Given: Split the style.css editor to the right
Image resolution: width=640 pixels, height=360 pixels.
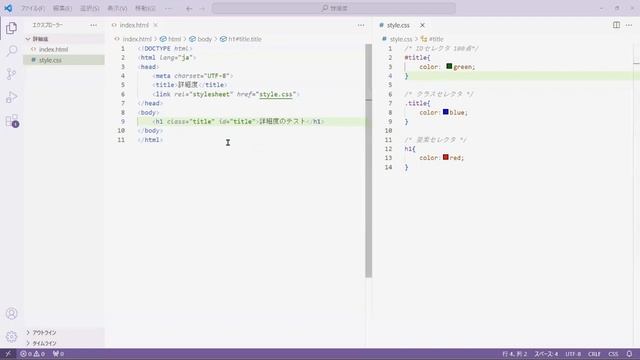Looking at the screenshot, I should (x=616, y=25).
